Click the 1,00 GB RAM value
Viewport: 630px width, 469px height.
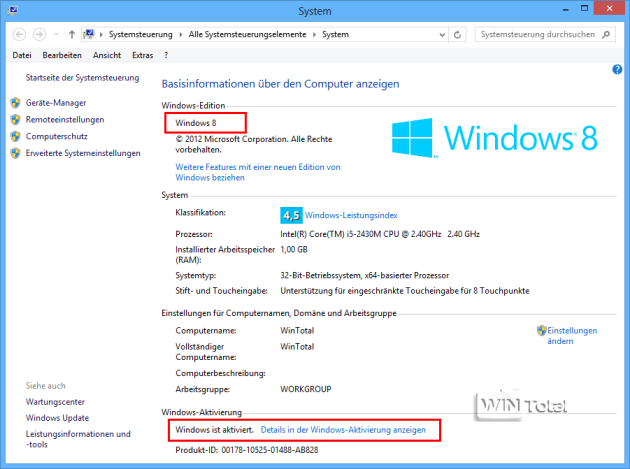(x=294, y=250)
